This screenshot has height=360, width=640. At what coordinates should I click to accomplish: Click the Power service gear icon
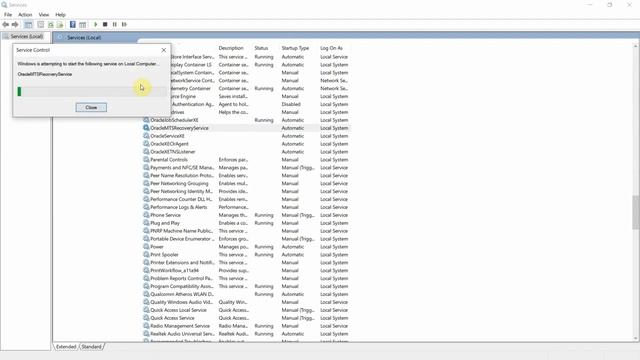click(x=146, y=247)
